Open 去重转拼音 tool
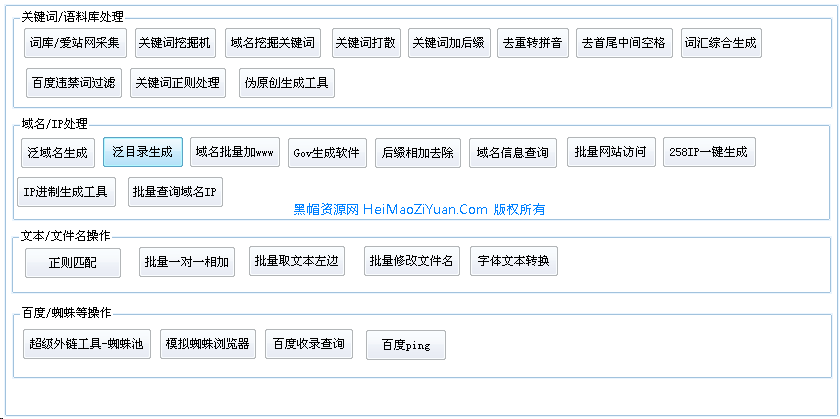The width and height of the screenshot is (840, 419). click(x=532, y=44)
